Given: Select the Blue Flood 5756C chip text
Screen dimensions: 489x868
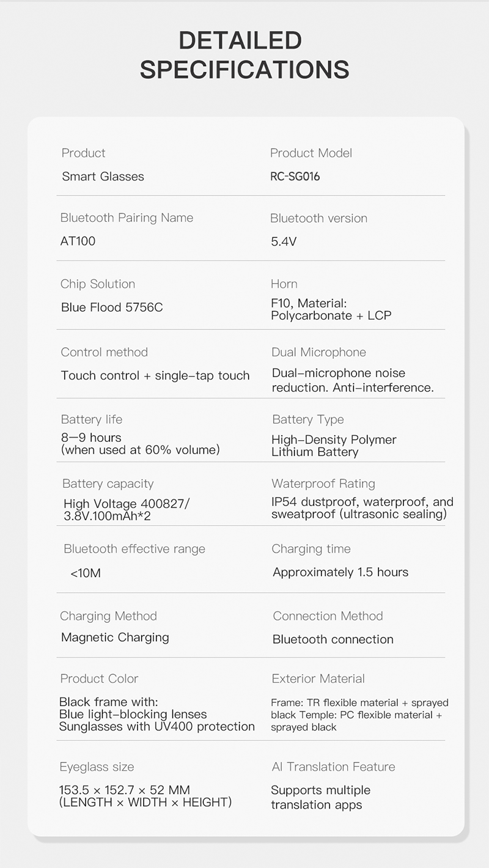Looking at the screenshot, I should click(x=112, y=307).
